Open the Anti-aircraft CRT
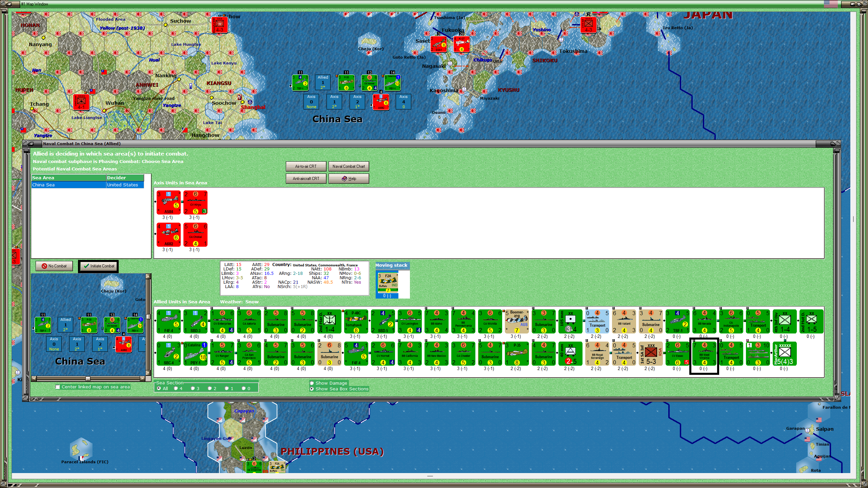Image resolution: width=868 pixels, height=488 pixels. pyautogui.click(x=306, y=179)
